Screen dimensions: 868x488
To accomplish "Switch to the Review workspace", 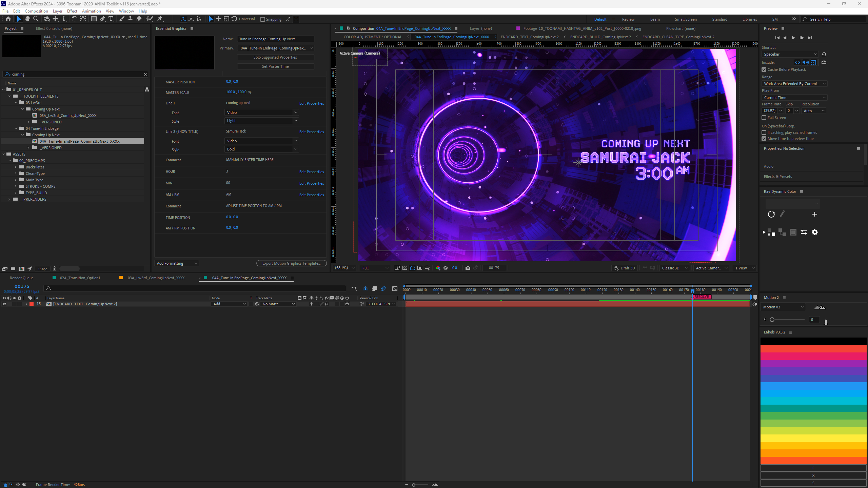I will tap(628, 19).
